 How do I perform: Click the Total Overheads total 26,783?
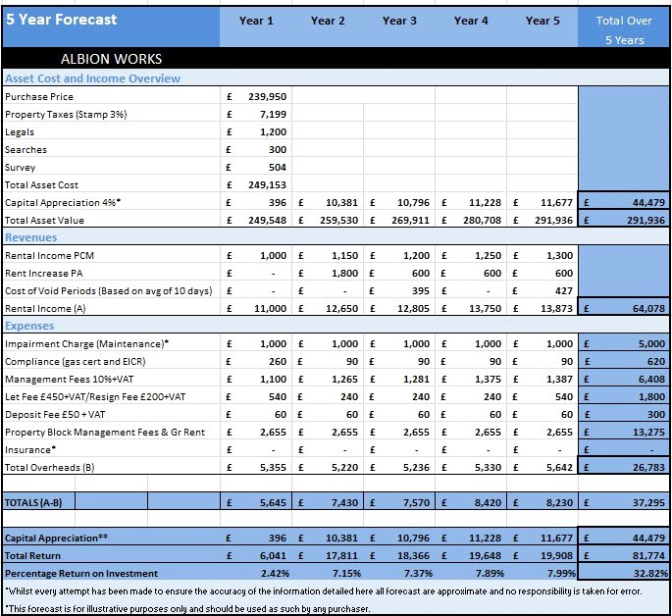[648, 467]
